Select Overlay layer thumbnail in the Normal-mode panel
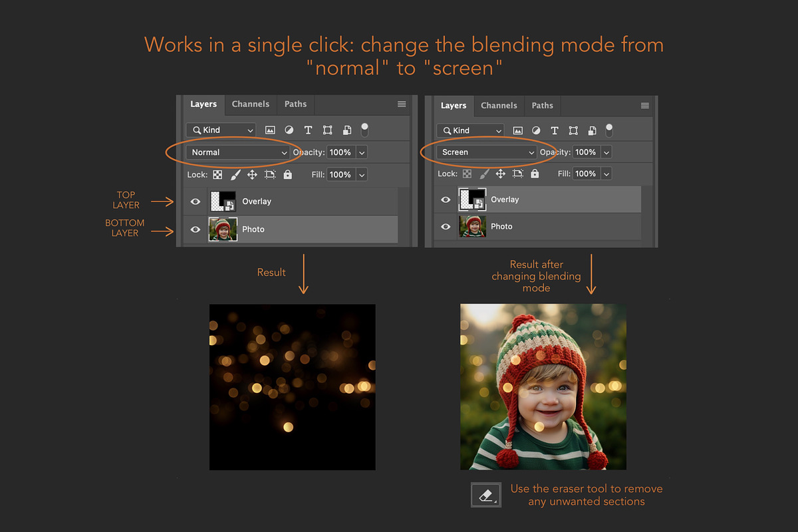This screenshot has width=798, height=532. coord(223,201)
